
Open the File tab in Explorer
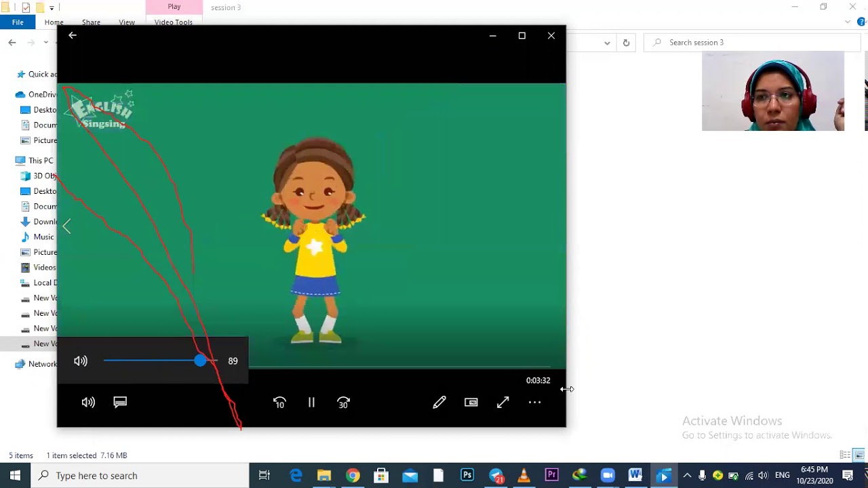18,22
